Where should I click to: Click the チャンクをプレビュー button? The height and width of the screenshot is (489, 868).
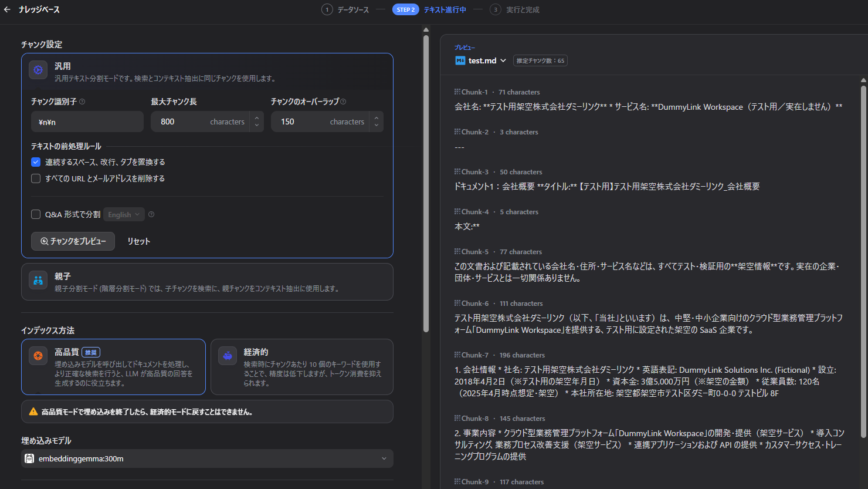(73, 241)
